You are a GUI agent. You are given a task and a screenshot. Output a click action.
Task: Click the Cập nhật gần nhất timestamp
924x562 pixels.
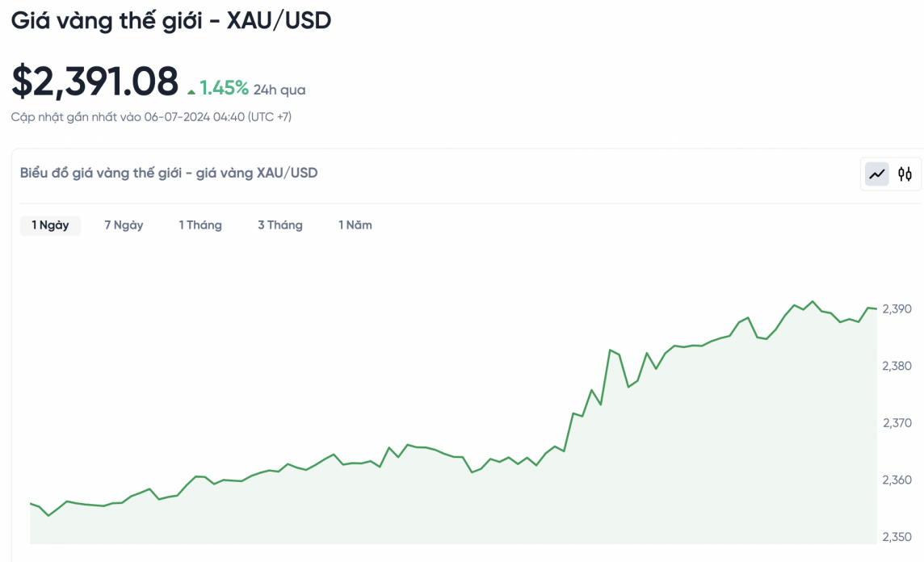pyautogui.click(x=151, y=117)
